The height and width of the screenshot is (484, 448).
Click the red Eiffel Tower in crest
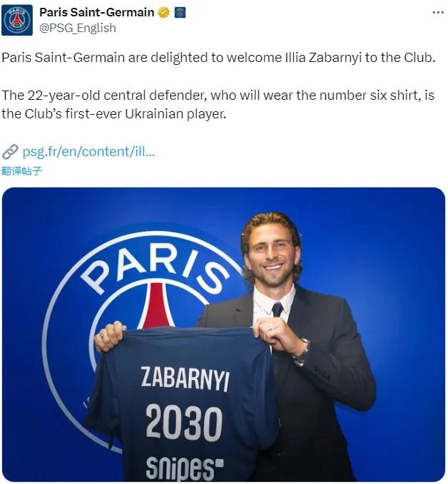(156, 306)
